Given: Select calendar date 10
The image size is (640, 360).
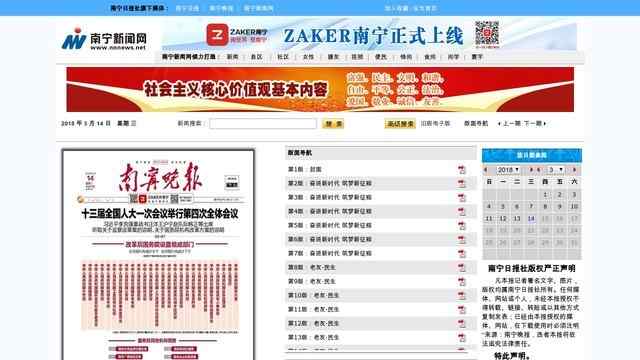Looking at the screenshot, I should [574, 207].
